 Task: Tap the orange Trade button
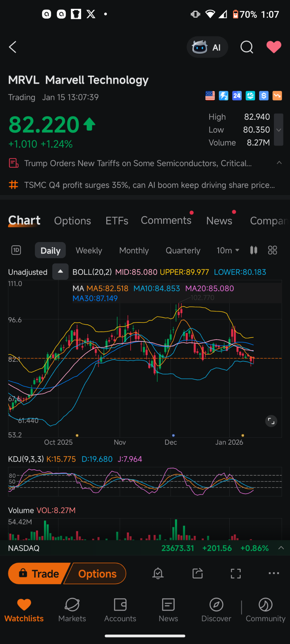[39, 574]
